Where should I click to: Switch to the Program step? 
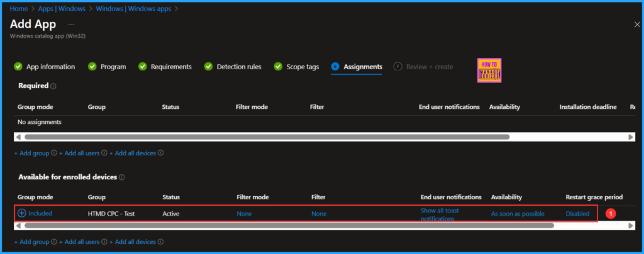pyautogui.click(x=113, y=67)
